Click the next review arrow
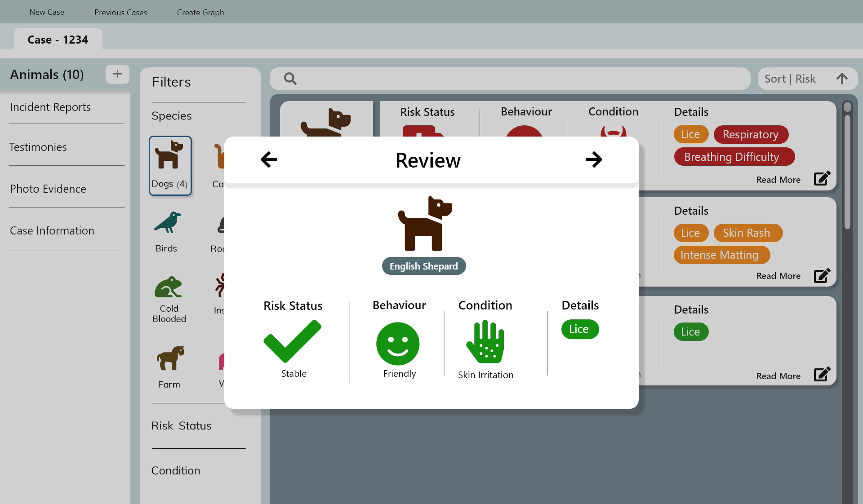Viewport: 863px width, 504px height. pos(593,159)
